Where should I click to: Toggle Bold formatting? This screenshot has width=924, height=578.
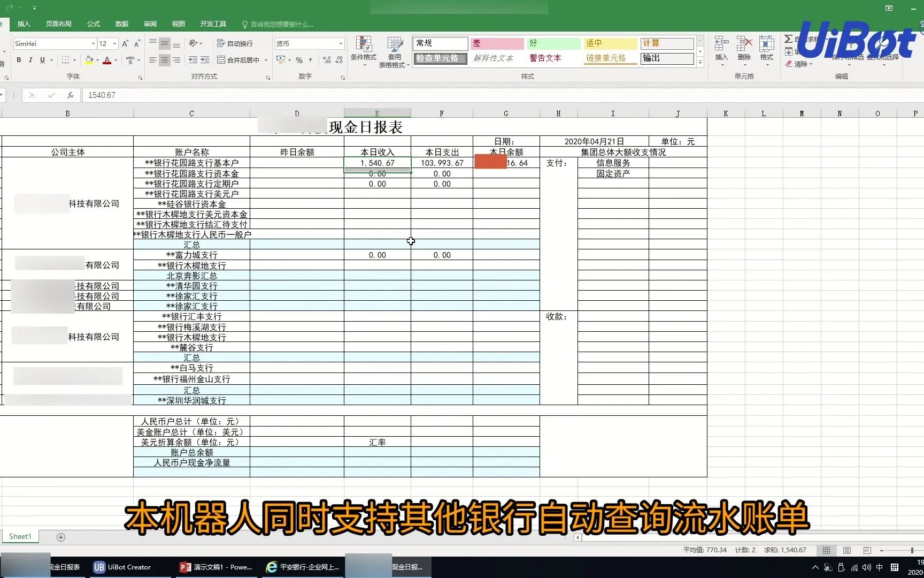[19, 60]
